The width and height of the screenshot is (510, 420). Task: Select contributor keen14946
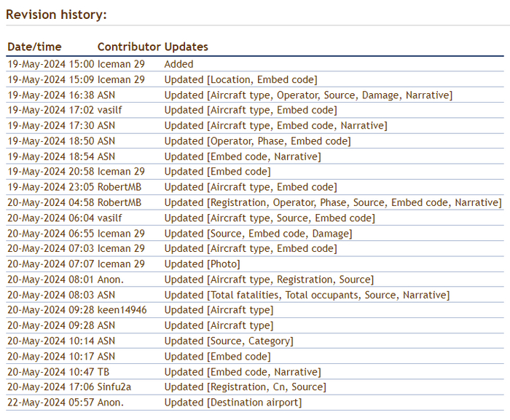tap(122, 310)
